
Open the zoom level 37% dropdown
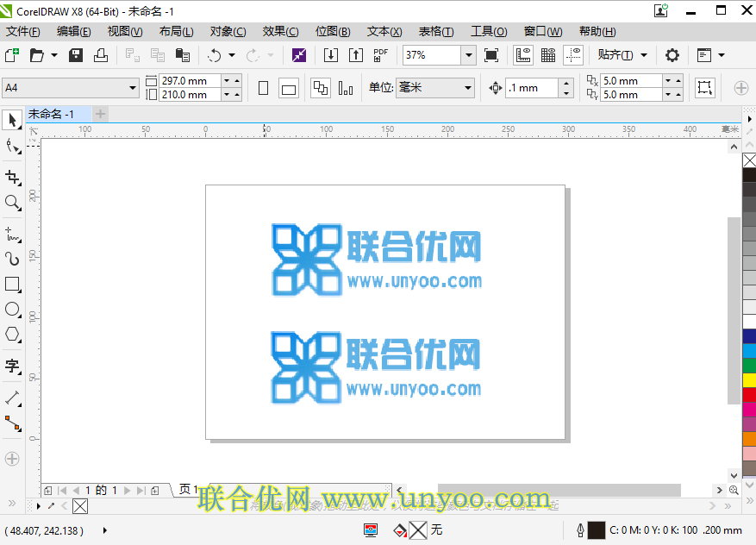[x=468, y=55]
